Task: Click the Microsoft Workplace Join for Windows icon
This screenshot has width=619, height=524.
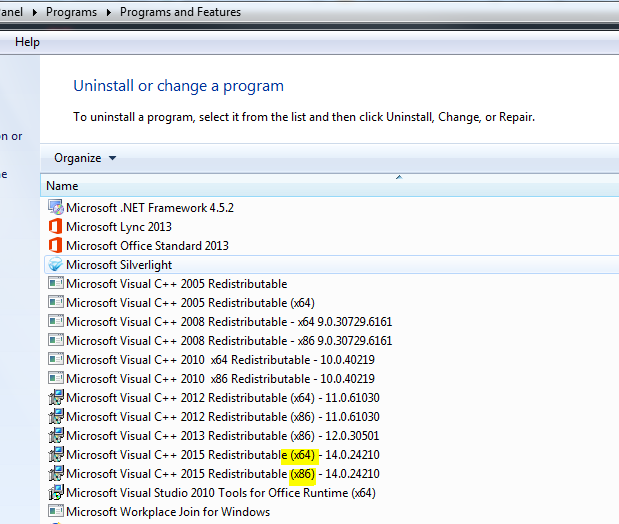Action: coord(56,511)
